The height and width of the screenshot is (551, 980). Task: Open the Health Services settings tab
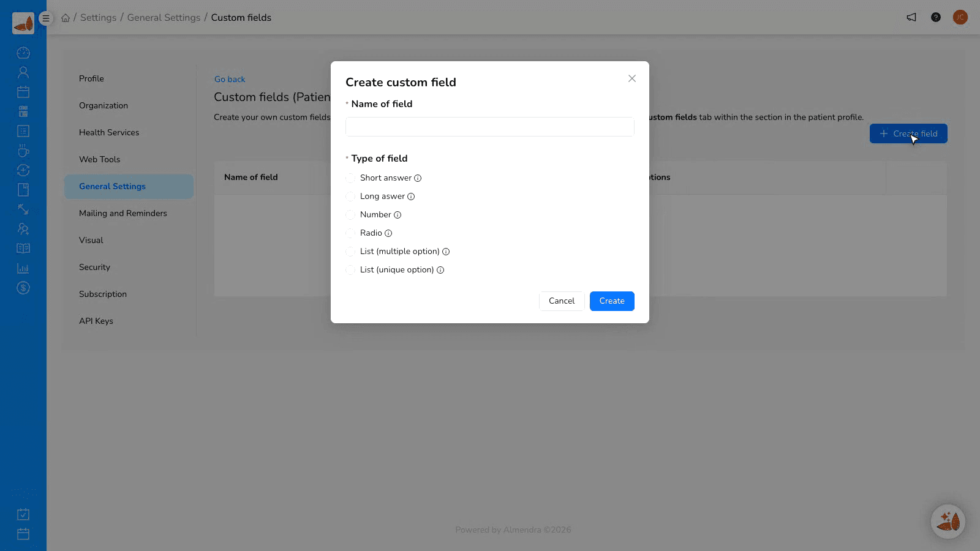(x=129, y=132)
